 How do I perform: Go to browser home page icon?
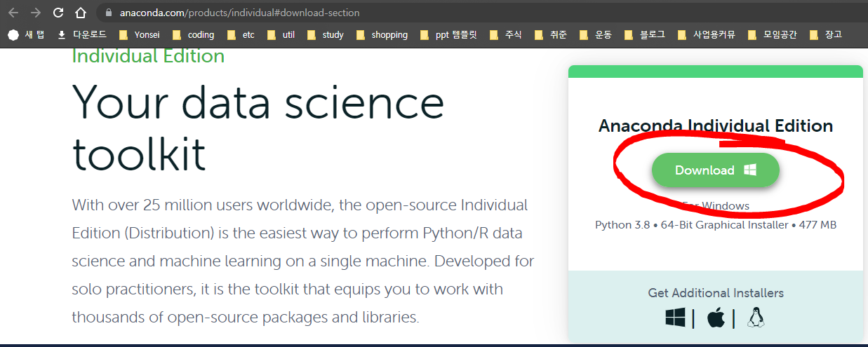click(x=81, y=13)
